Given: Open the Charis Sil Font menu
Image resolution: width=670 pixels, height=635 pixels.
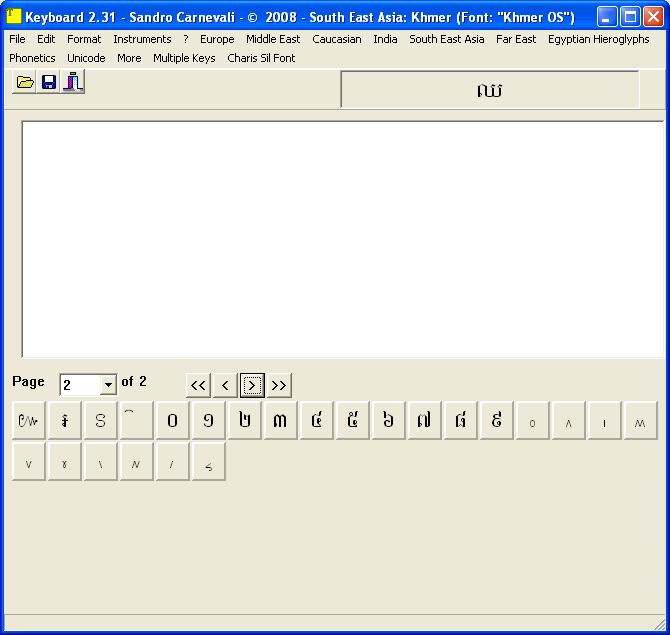Looking at the screenshot, I should [261, 58].
